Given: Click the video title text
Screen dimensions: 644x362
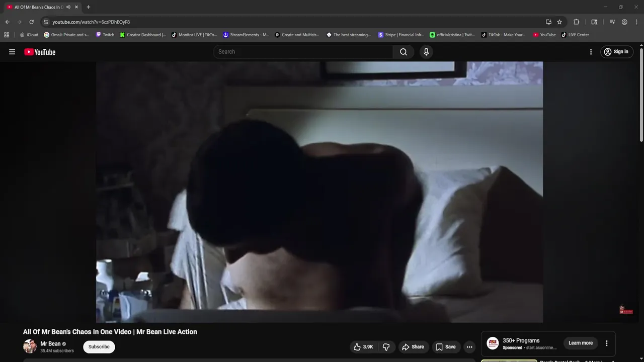Looking at the screenshot, I should coord(110,332).
